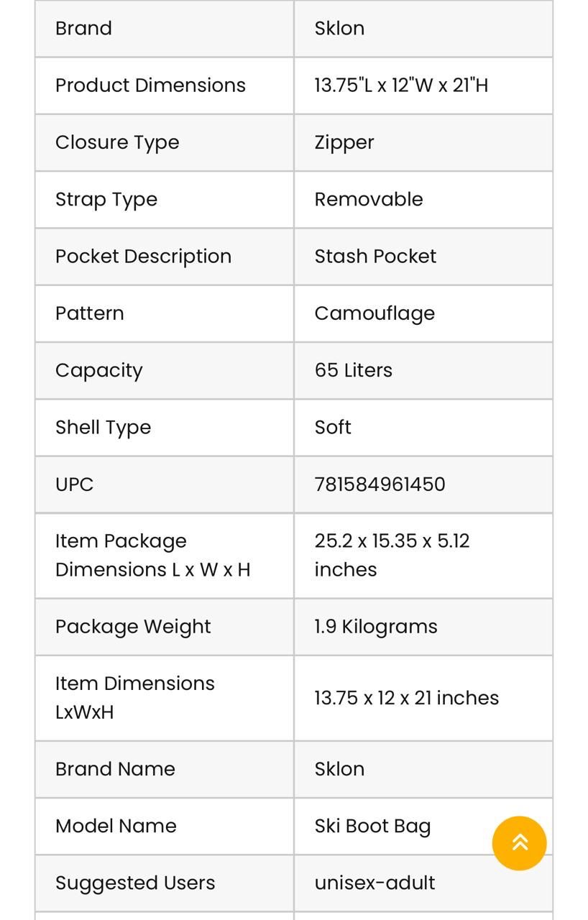Click the Item Package Dimensions label

tap(152, 555)
